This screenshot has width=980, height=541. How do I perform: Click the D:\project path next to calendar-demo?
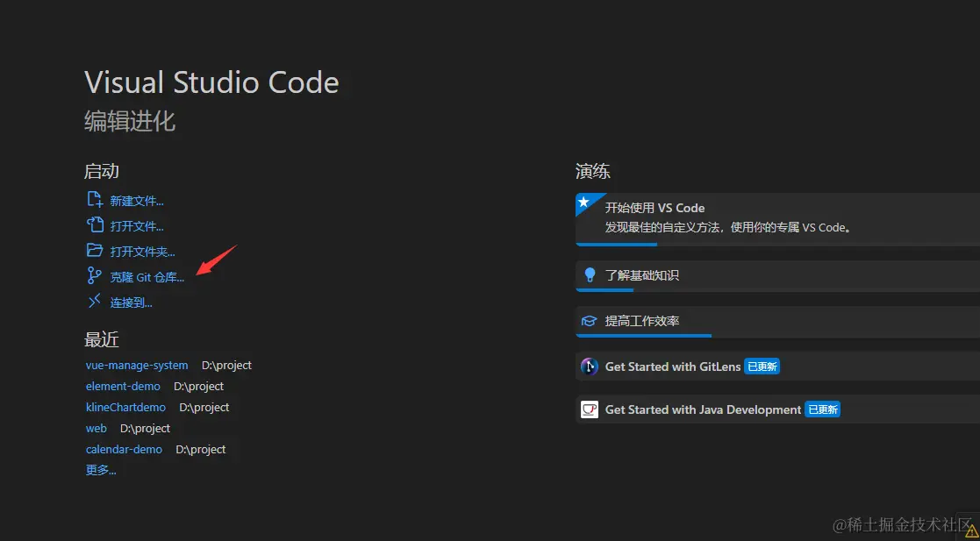coord(201,450)
